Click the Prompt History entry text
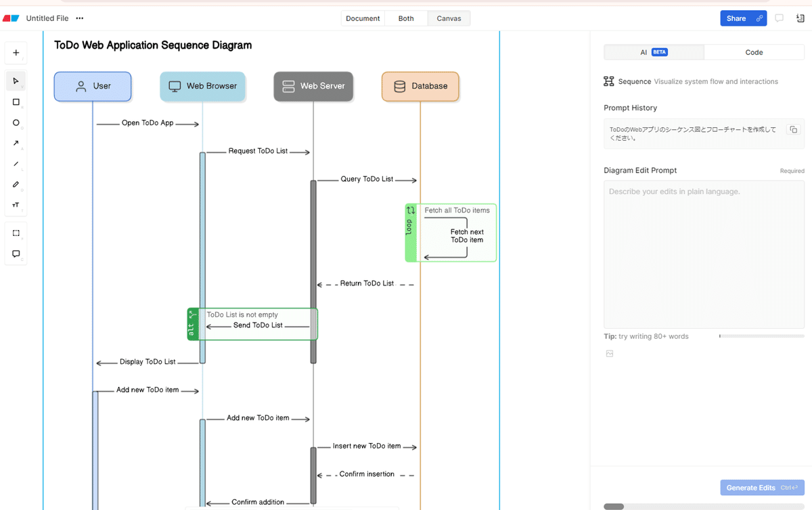 click(x=693, y=133)
